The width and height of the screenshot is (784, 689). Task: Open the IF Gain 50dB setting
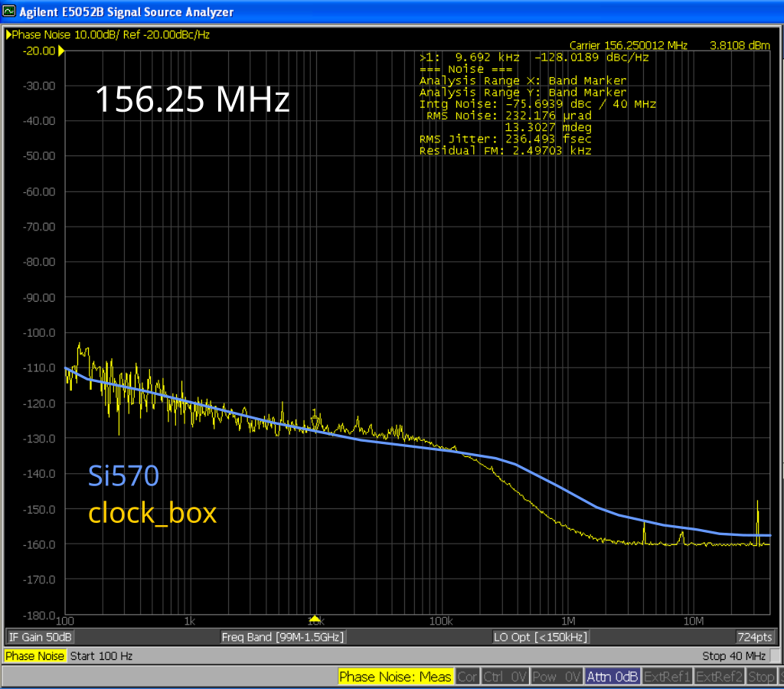pos(40,637)
